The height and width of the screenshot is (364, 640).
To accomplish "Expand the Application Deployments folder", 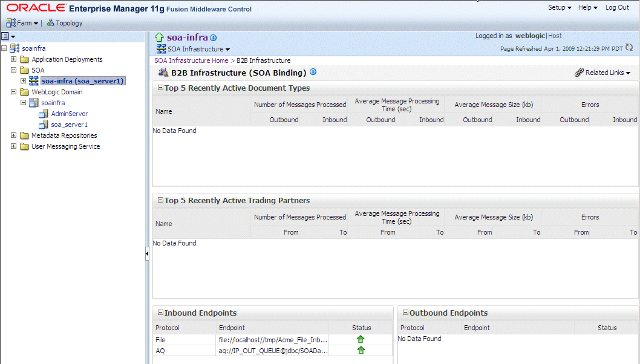I will click(x=13, y=59).
